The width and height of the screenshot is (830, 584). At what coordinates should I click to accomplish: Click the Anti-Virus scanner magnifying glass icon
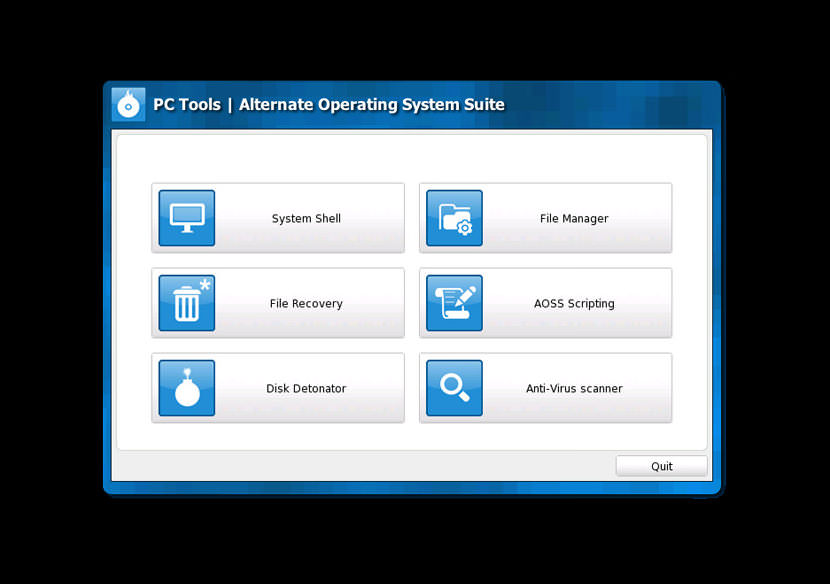(454, 387)
